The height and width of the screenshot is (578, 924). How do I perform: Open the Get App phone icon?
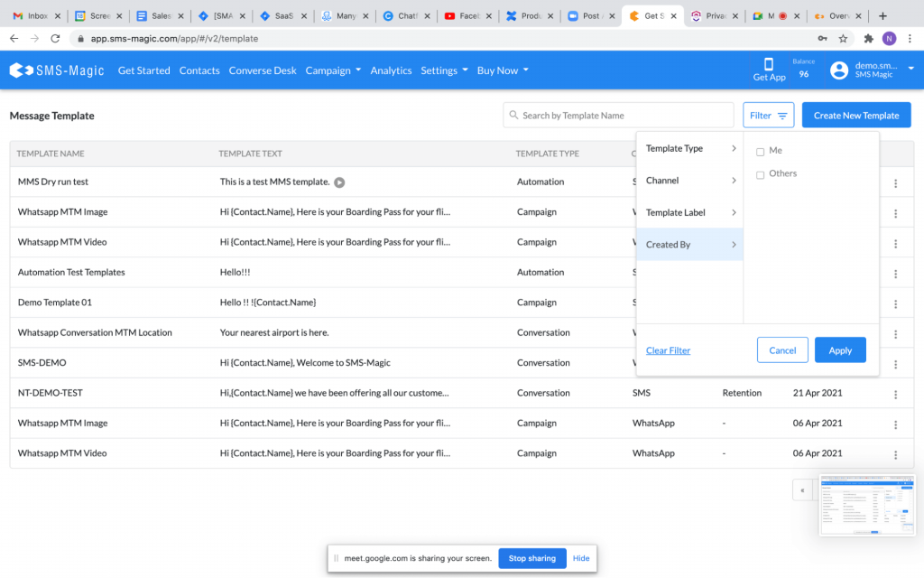(x=769, y=64)
